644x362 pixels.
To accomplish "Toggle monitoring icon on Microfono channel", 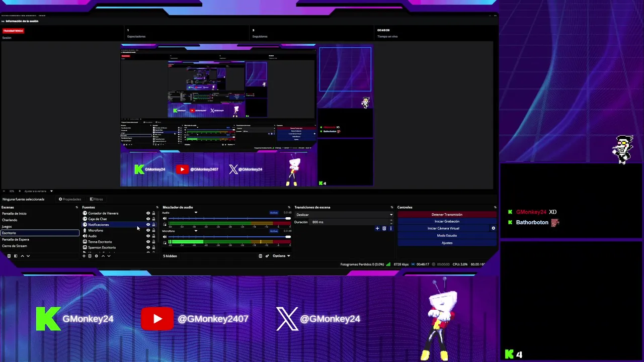I will tap(165, 243).
